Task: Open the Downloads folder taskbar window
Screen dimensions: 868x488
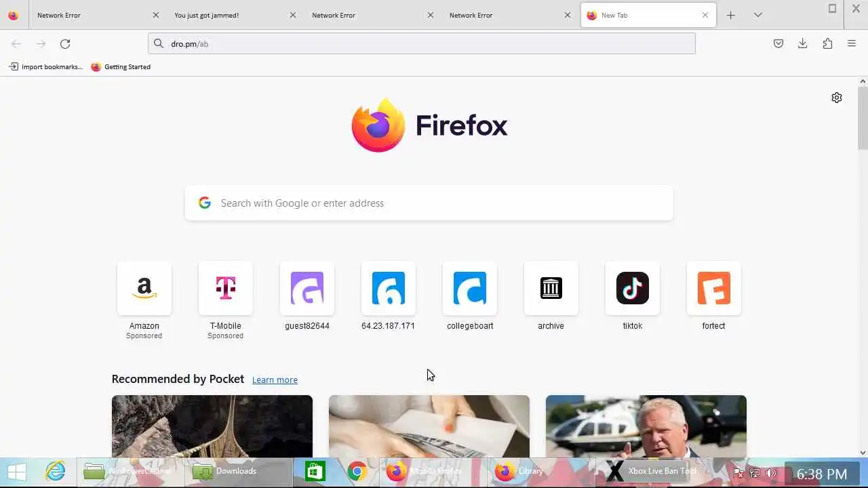Action: (237, 472)
